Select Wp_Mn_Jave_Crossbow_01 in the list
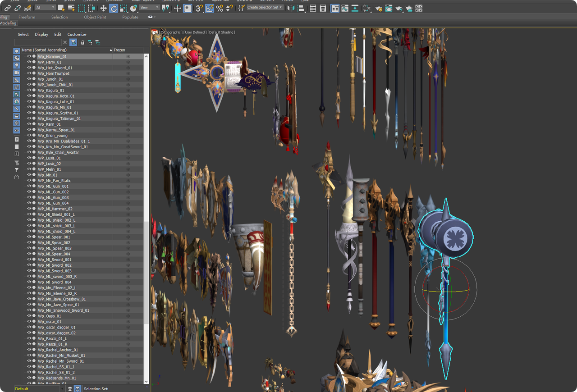The width and height of the screenshot is (577, 392). (x=62, y=299)
